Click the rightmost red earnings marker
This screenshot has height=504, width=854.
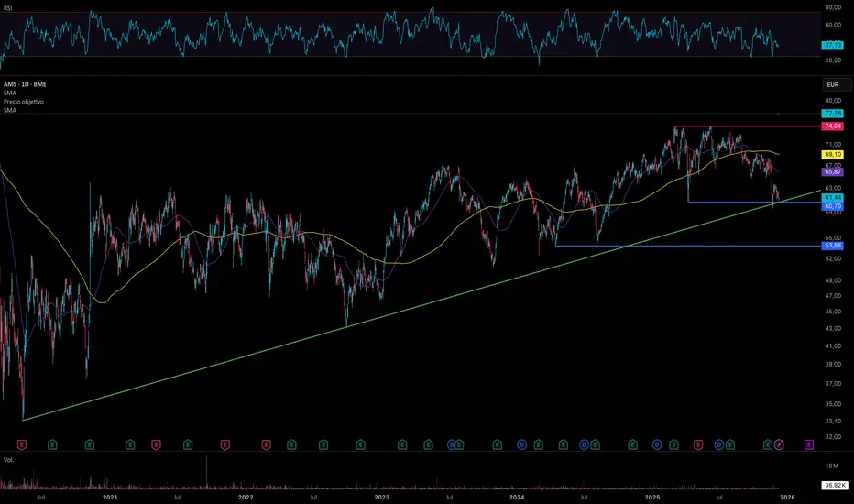point(698,445)
